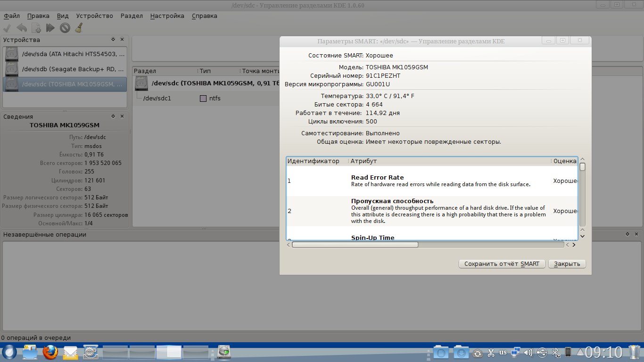This screenshot has height=362, width=644.
Task: Select /dev/sdb Seagate Backup+ device
Action: [x=65, y=69]
